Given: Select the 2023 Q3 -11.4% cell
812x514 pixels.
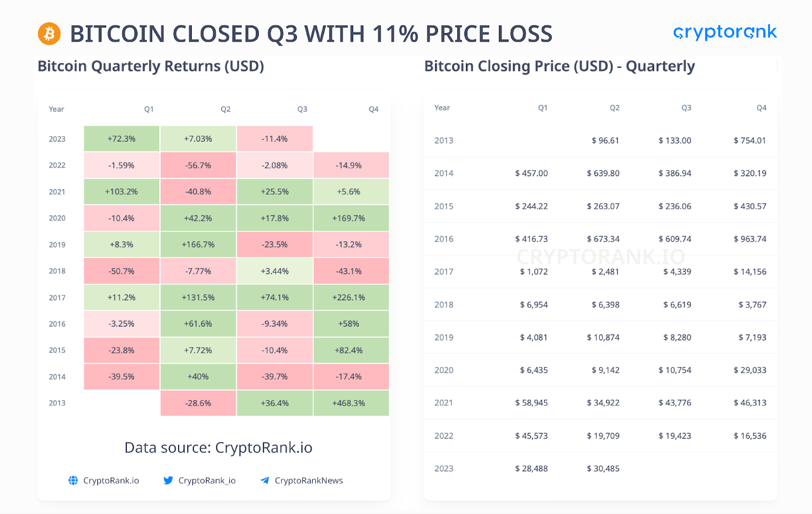Looking at the screenshot, I should pos(275,139).
